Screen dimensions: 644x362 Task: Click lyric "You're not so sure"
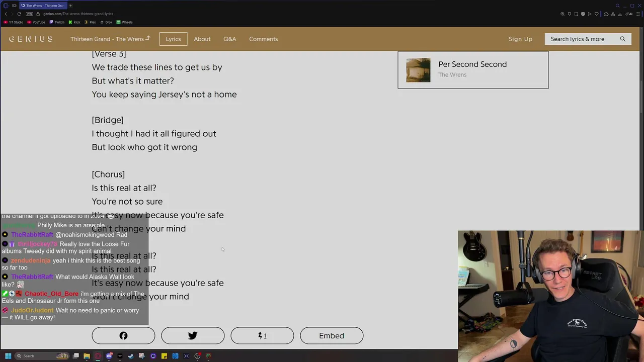127,201
